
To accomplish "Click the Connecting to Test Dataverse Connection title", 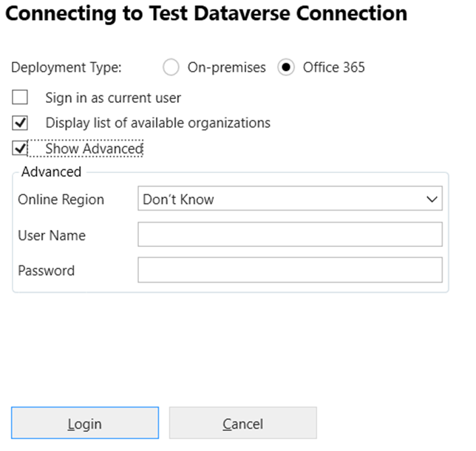I will coord(205,13).
